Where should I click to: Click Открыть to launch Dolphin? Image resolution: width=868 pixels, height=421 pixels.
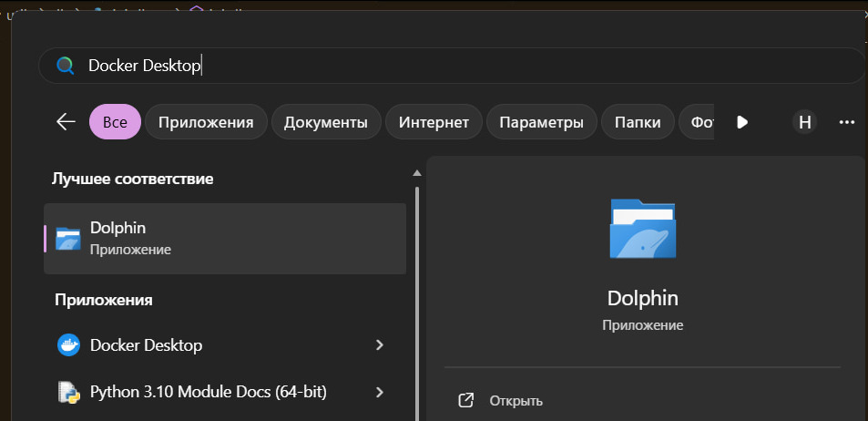point(516,400)
